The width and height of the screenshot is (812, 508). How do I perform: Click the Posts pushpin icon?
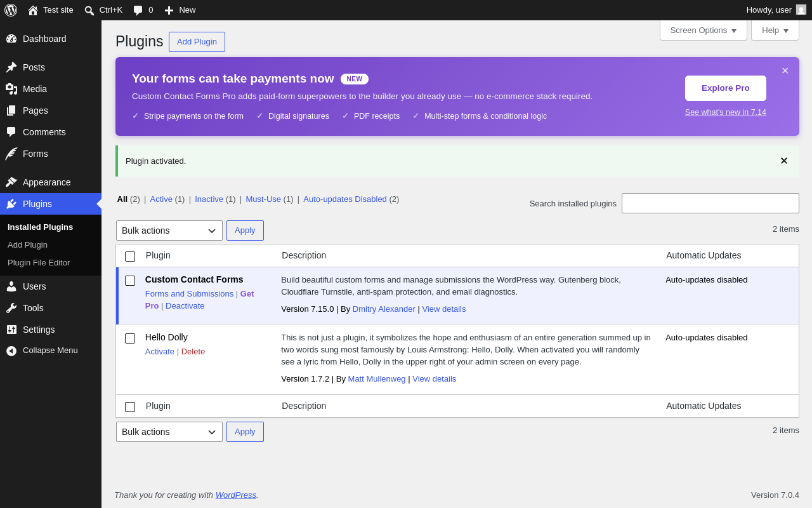point(11,67)
